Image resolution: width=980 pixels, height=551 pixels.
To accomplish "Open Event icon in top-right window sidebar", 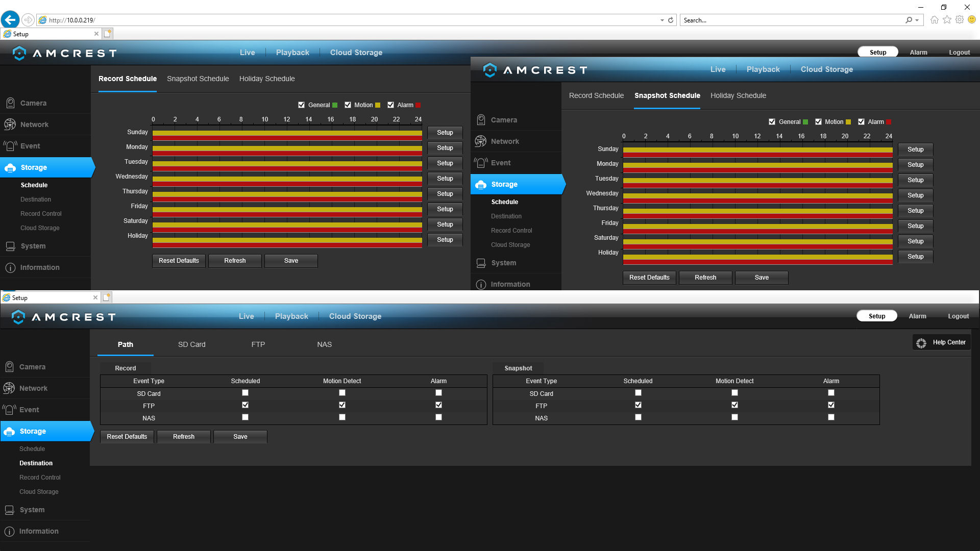I will [x=481, y=163].
